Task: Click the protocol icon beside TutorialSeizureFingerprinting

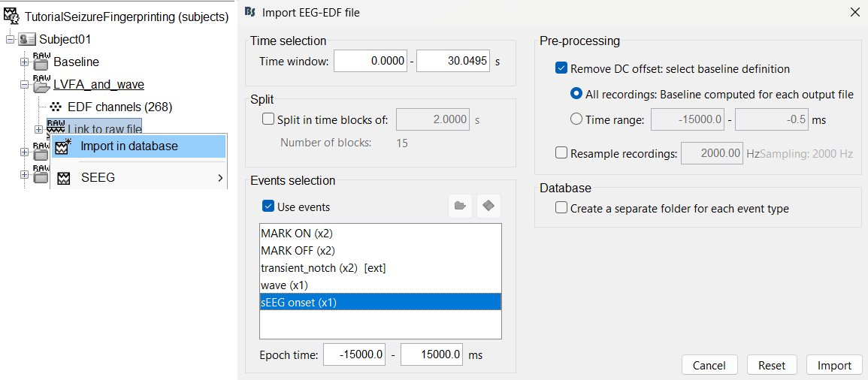Action: point(12,16)
